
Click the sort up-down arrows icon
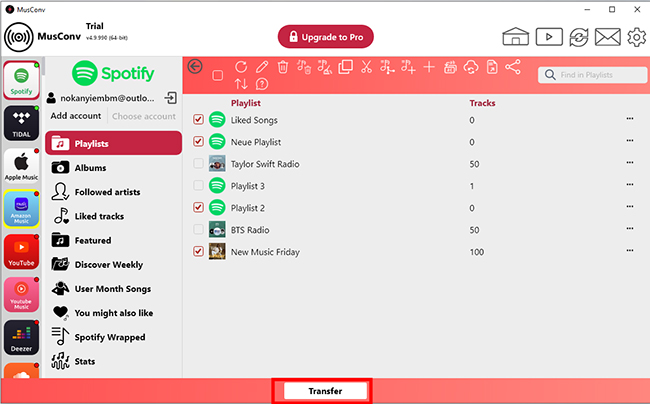click(241, 84)
